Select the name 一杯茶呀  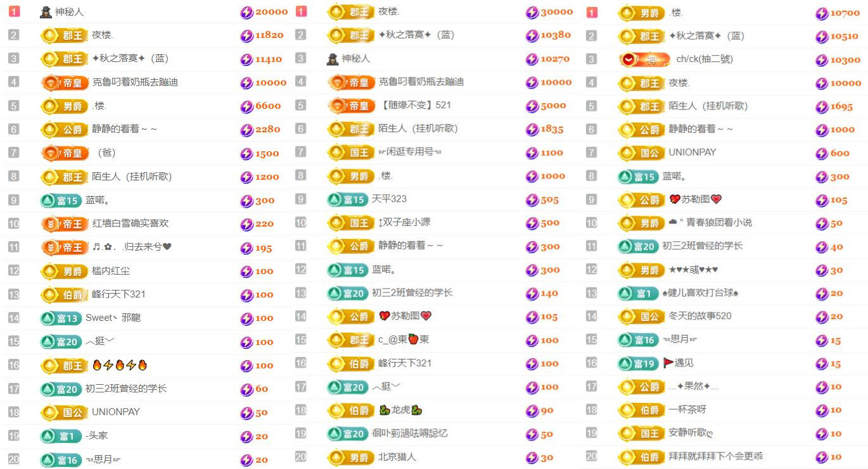(x=687, y=410)
